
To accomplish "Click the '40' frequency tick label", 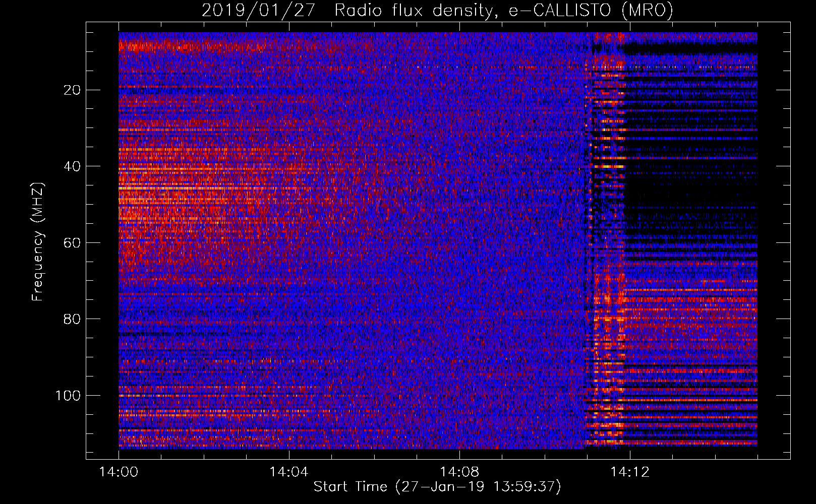I will pyautogui.click(x=73, y=166).
